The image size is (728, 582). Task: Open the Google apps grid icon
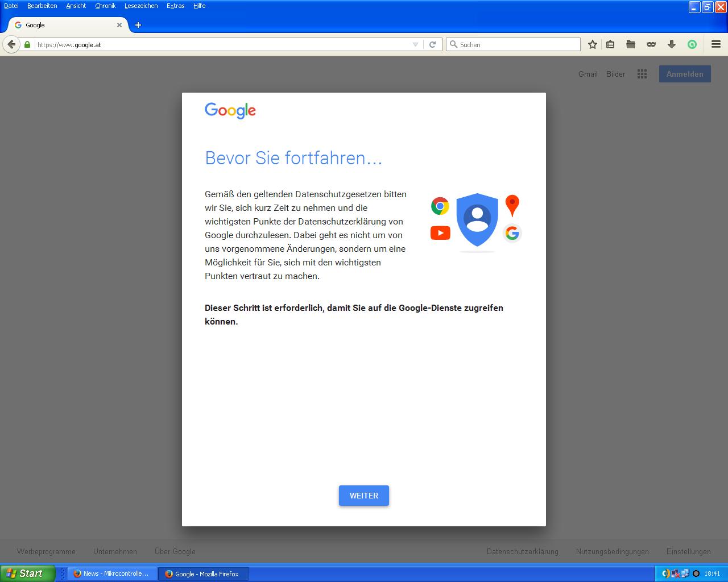pyautogui.click(x=642, y=74)
